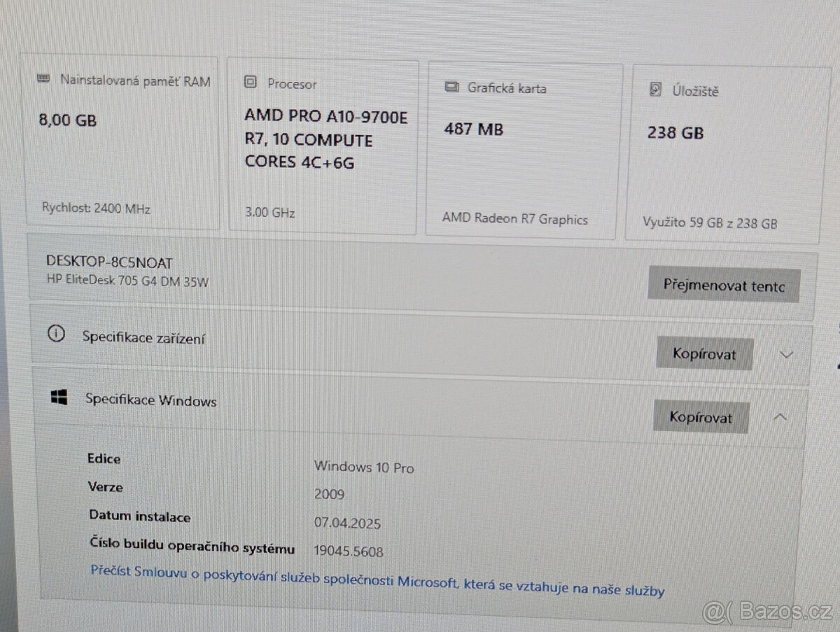The height and width of the screenshot is (632, 840).
Task: Click the RAM memory chip icon
Action: point(43,80)
